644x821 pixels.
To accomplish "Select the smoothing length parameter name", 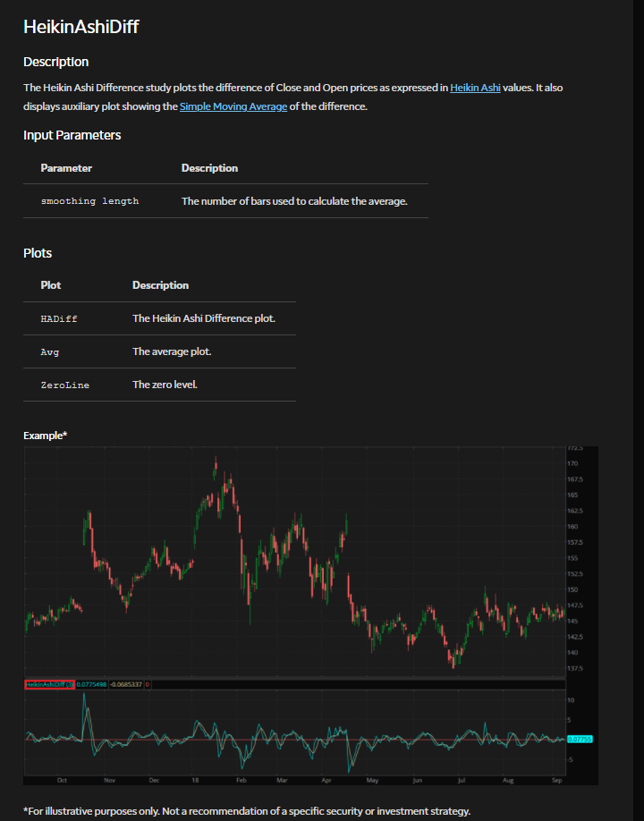I will click(x=89, y=201).
